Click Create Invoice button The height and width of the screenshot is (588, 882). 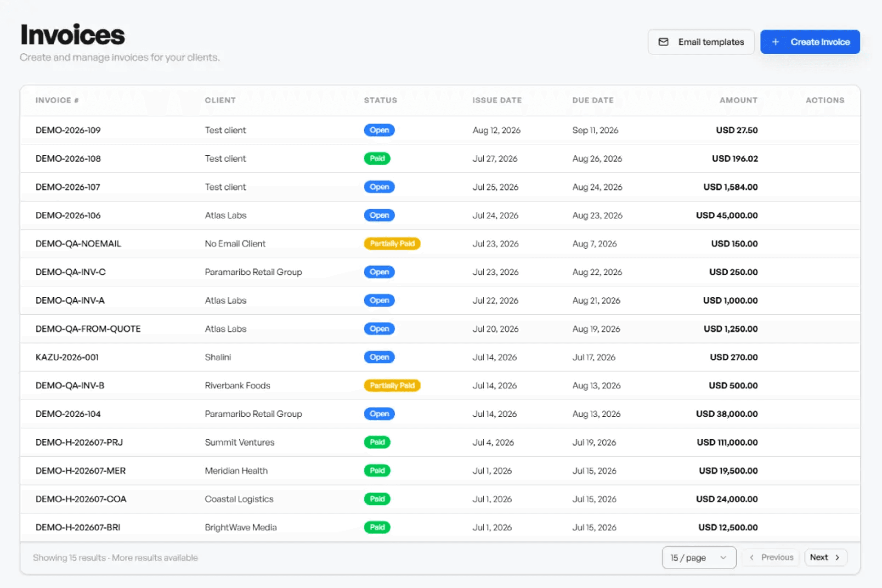(x=810, y=42)
